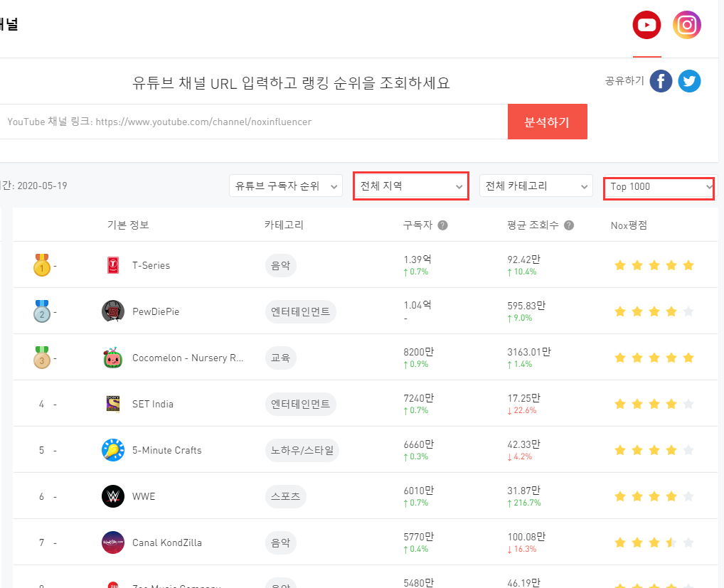
Task: Click the 구독자 column header
Action: click(x=417, y=225)
